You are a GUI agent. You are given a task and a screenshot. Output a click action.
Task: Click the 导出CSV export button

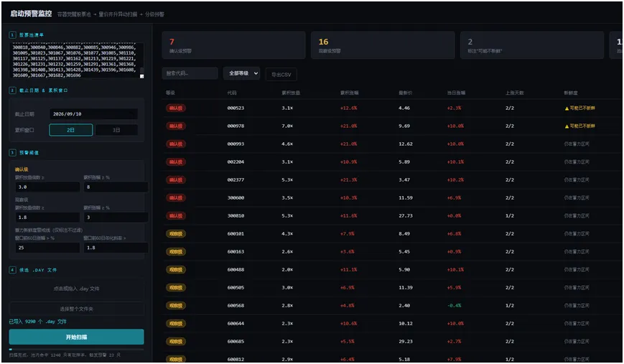pyautogui.click(x=281, y=75)
